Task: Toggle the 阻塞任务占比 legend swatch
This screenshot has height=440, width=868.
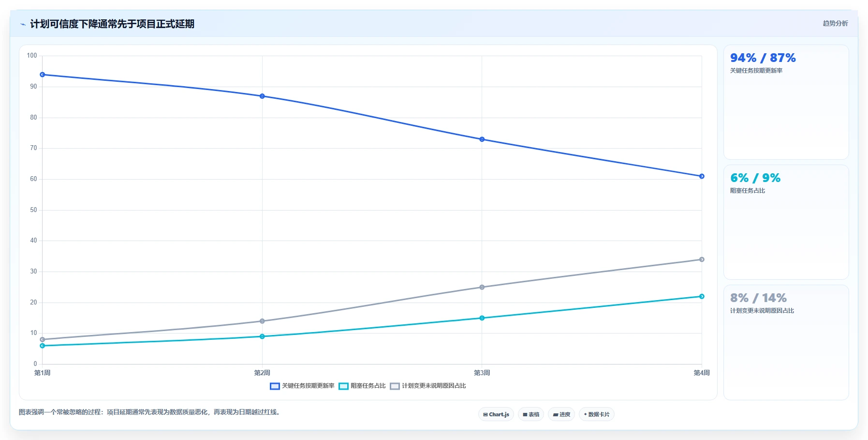Action: pyautogui.click(x=343, y=386)
